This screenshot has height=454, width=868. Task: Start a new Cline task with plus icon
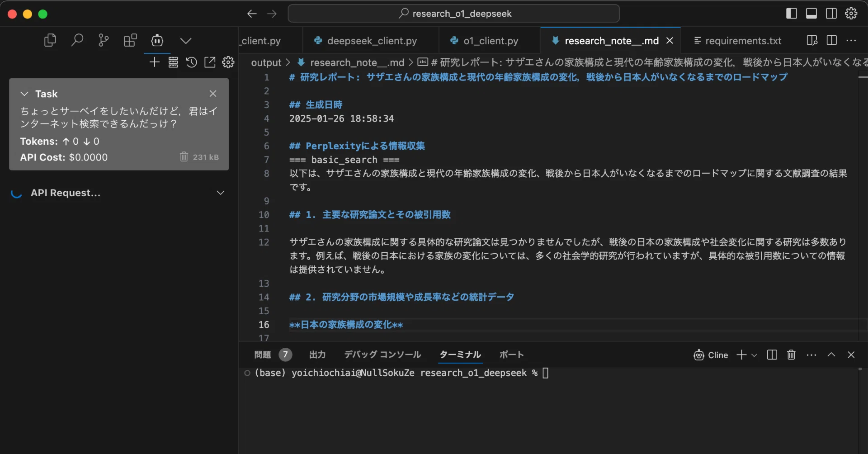pos(155,62)
